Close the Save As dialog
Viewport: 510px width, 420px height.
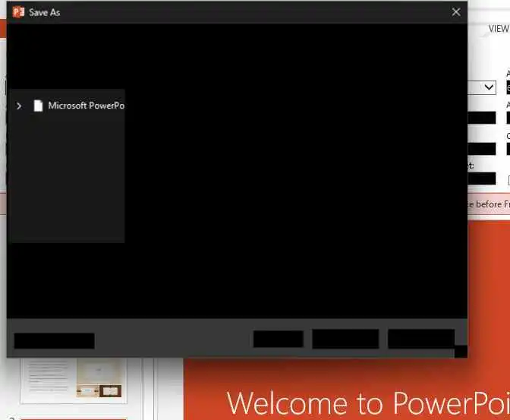click(456, 12)
